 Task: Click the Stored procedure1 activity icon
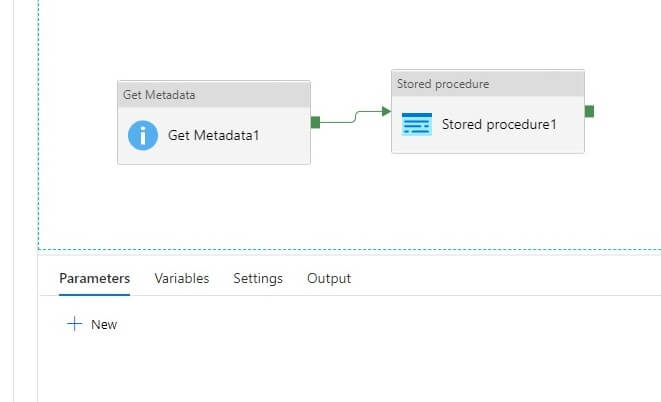click(x=417, y=124)
